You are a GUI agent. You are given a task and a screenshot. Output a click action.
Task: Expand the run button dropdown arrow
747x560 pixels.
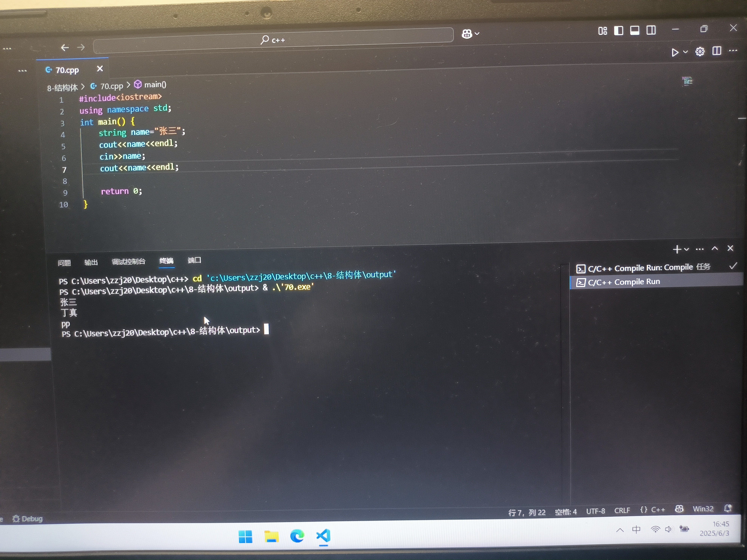(x=685, y=52)
